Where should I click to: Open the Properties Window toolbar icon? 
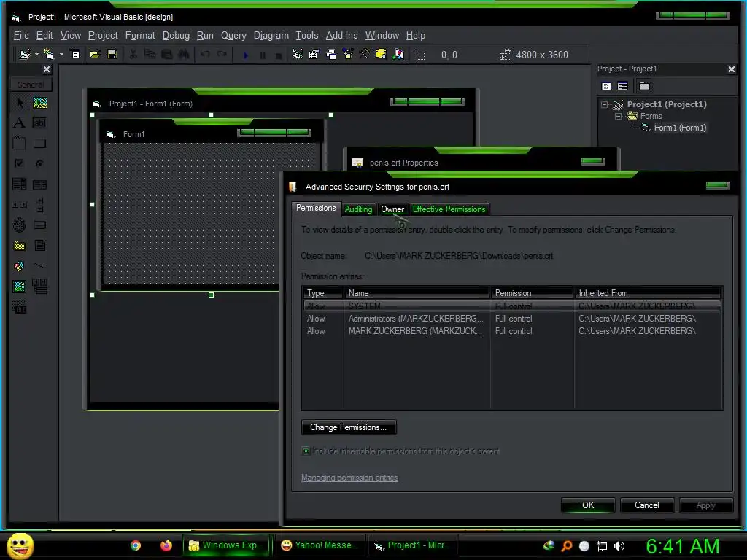pos(314,54)
